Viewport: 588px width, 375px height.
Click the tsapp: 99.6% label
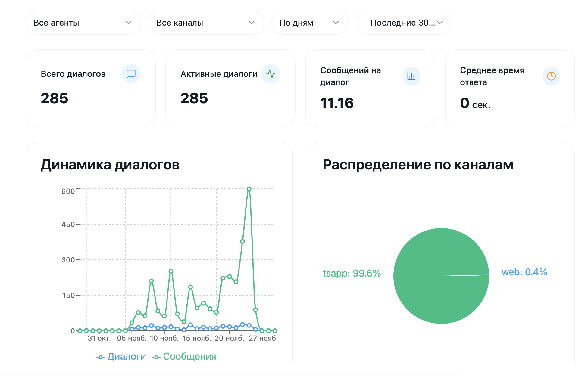[352, 274]
